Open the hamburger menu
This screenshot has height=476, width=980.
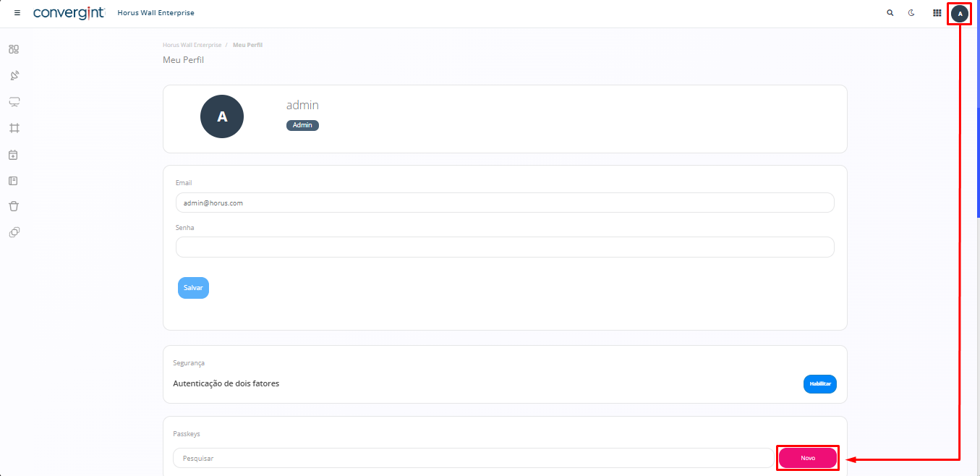pyautogui.click(x=17, y=13)
